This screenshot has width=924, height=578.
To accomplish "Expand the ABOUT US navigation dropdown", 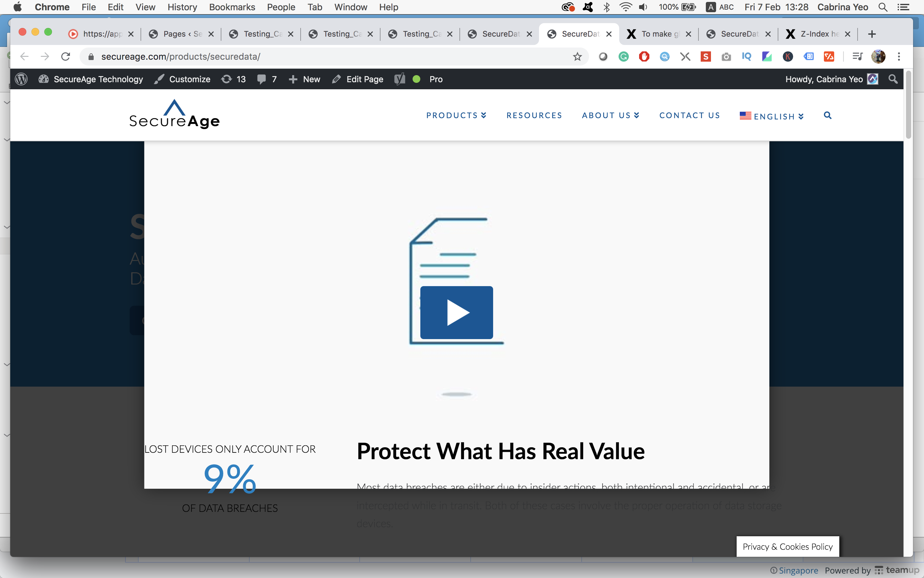I will point(611,116).
